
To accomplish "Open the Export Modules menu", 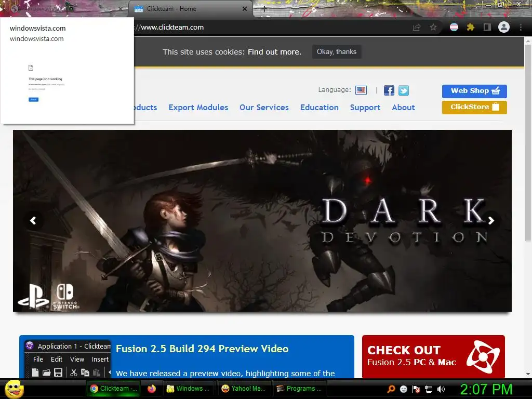I will click(x=198, y=108).
